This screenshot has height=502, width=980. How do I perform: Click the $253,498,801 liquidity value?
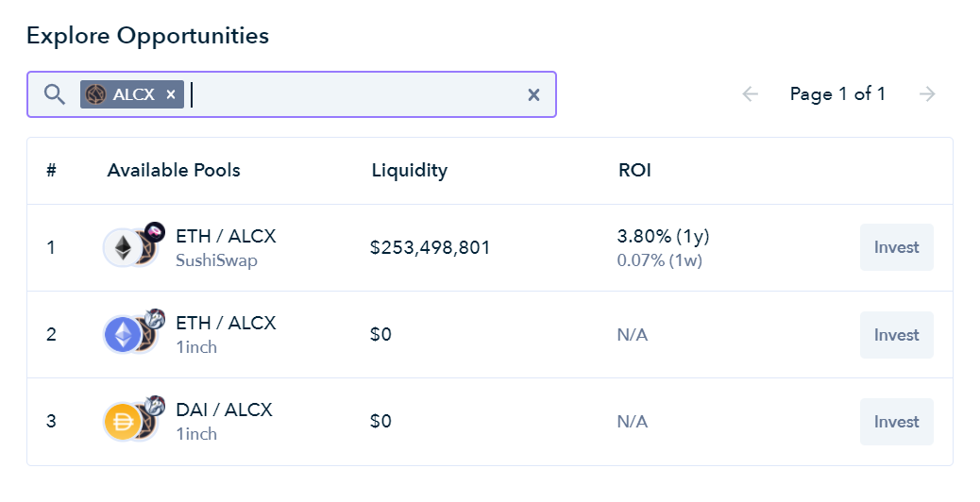click(x=430, y=248)
